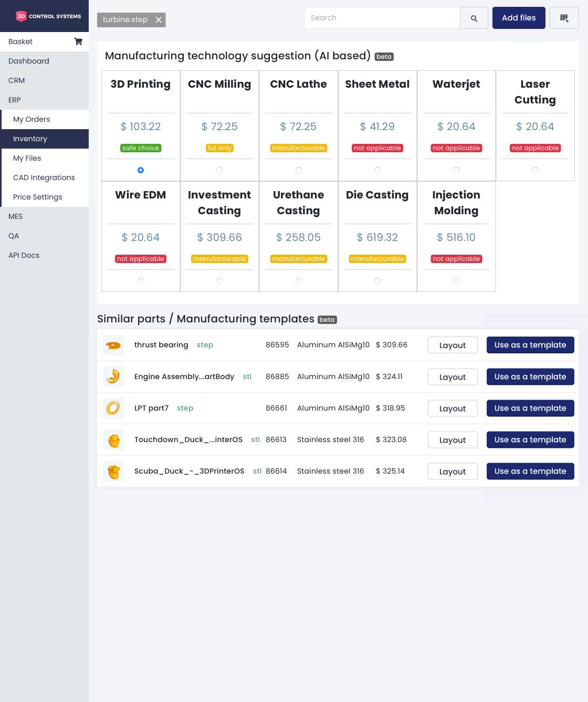Click the Add files button

click(x=518, y=17)
